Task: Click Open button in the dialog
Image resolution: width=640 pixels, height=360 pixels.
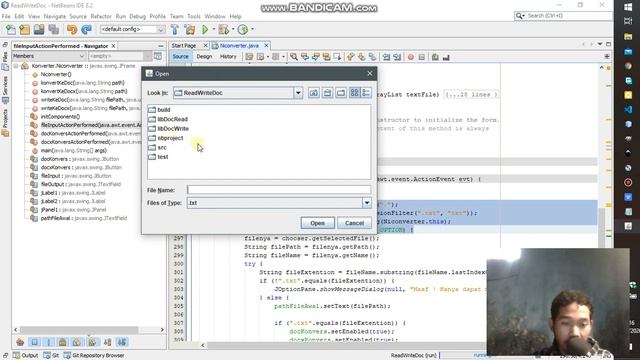Action: [318, 223]
